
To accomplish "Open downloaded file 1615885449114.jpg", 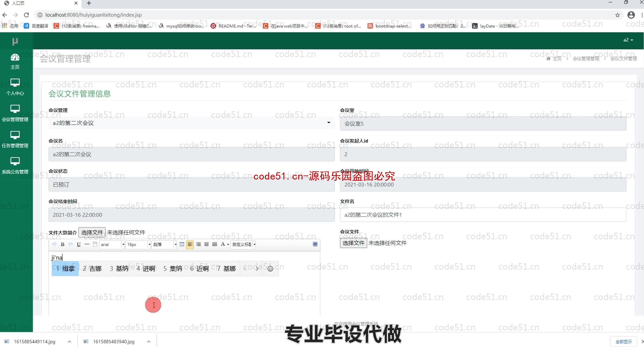I will 30,341.
